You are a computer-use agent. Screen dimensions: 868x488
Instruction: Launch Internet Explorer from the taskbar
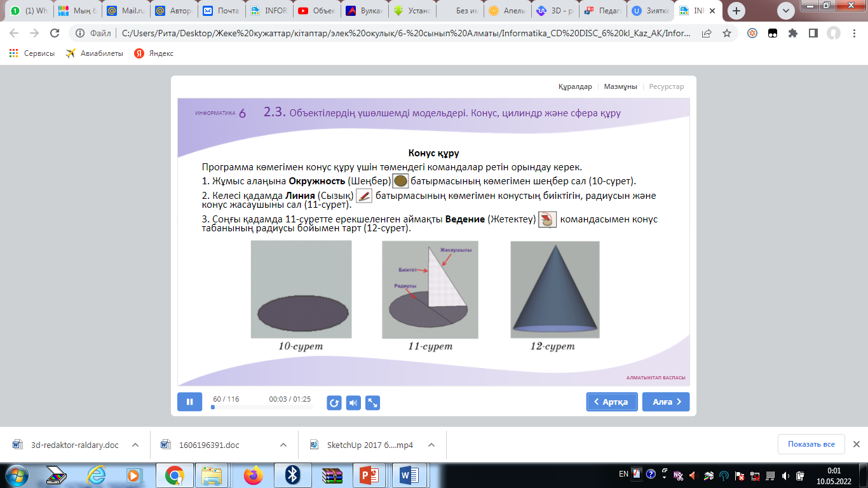click(x=96, y=475)
